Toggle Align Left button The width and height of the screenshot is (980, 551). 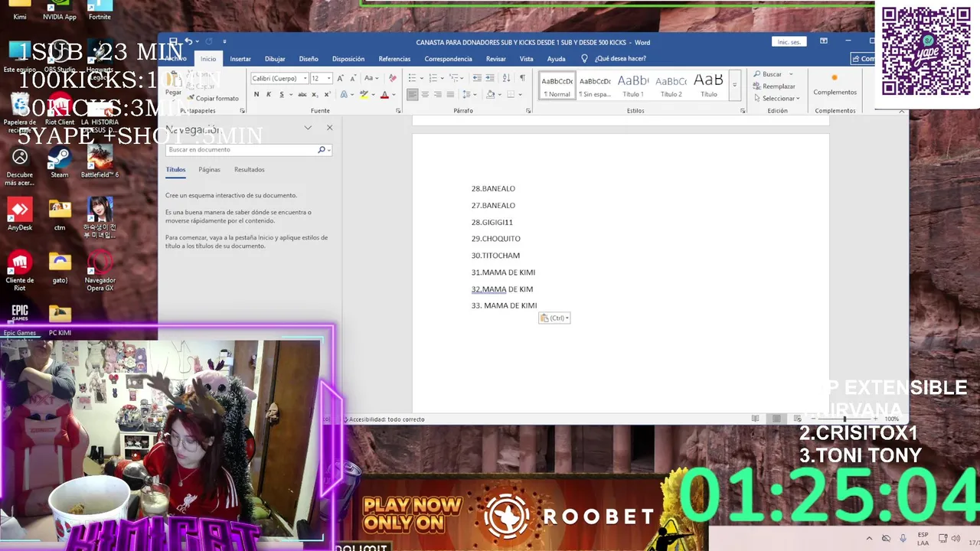tap(413, 95)
